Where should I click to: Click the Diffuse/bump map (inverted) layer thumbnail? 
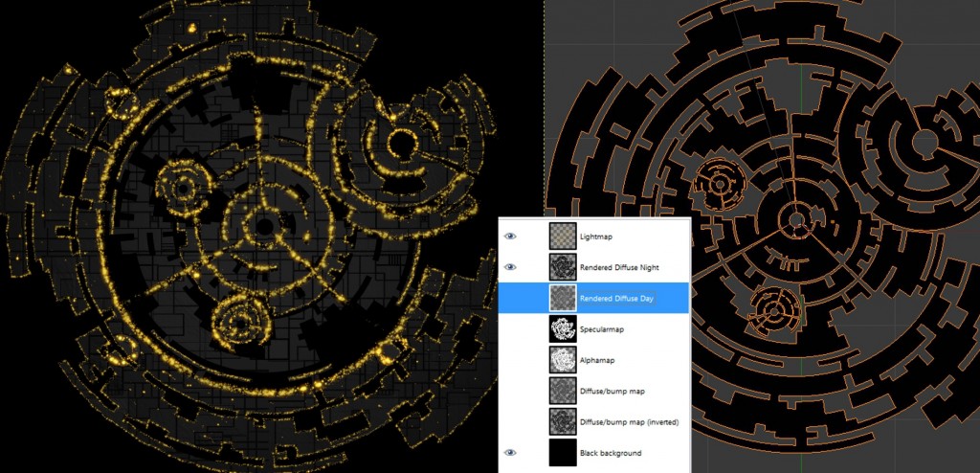click(x=563, y=421)
